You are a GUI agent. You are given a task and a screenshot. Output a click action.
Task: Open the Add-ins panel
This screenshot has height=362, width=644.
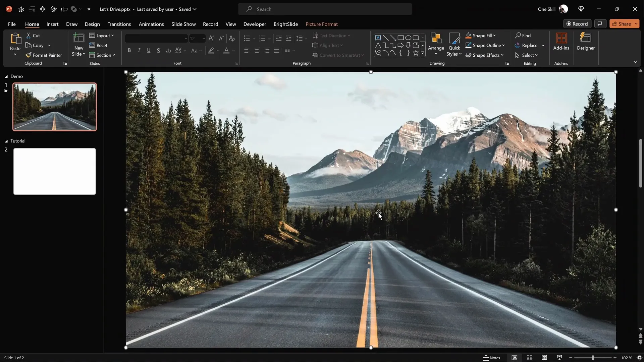[561, 42]
